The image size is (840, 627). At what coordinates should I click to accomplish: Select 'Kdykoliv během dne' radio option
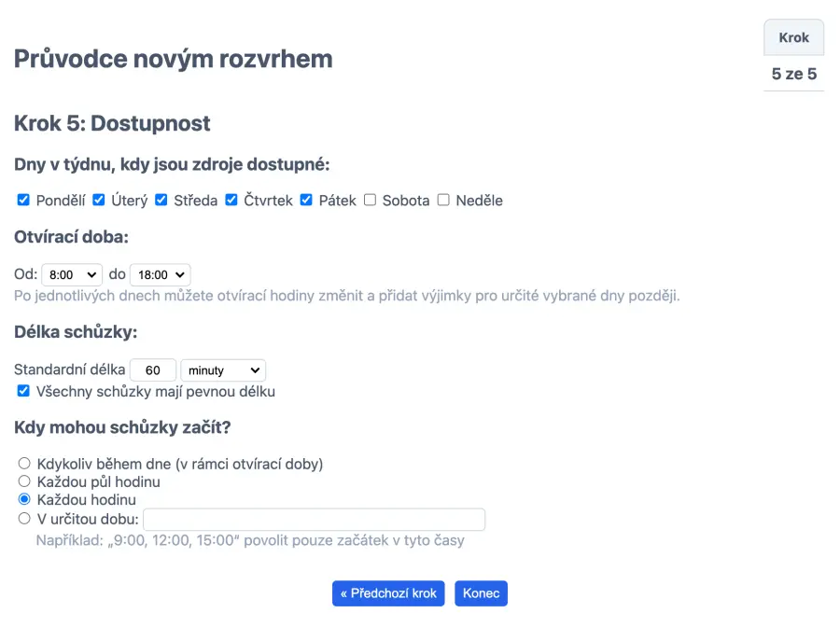(24, 464)
